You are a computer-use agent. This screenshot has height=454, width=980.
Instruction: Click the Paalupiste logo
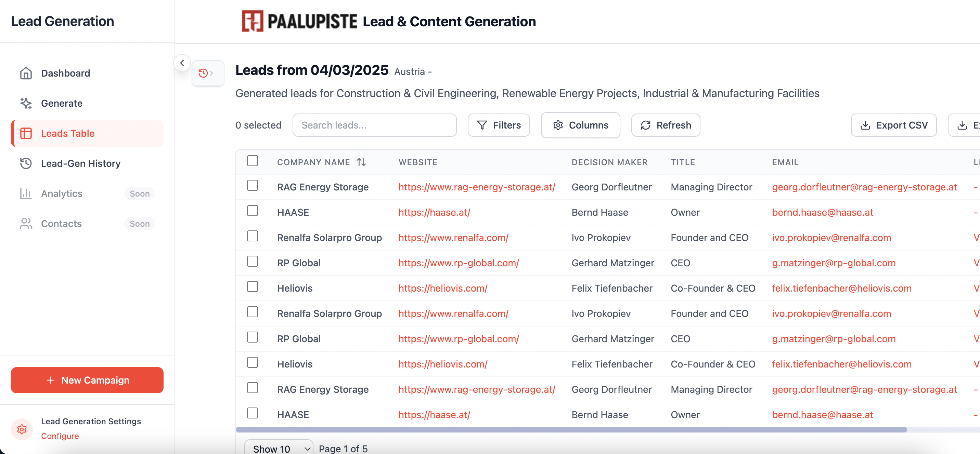pos(299,21)
